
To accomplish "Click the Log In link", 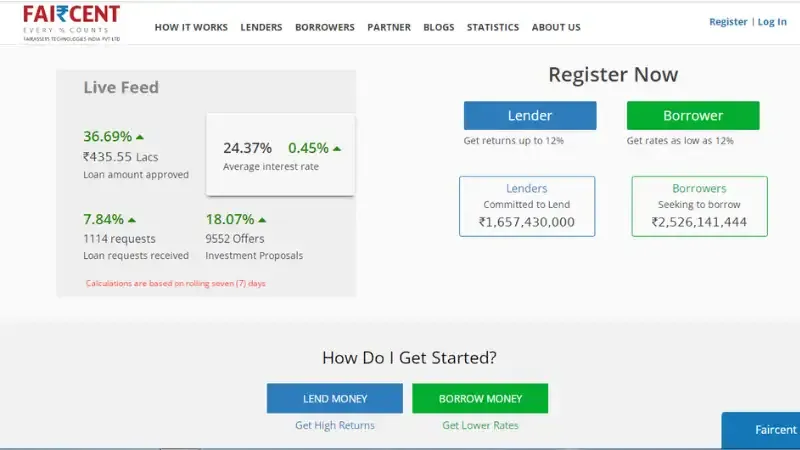I will pos(772,22).
